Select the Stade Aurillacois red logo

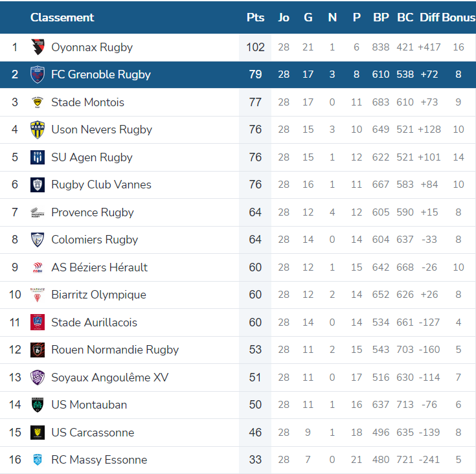click(38, 322)
